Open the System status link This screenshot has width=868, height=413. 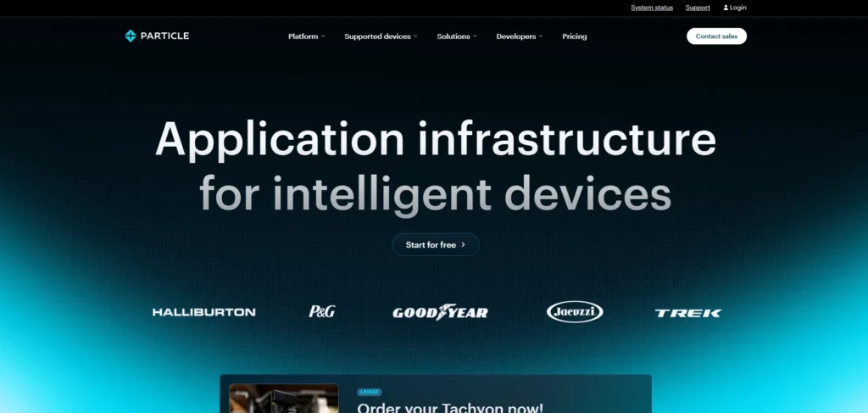tap(652, 8)
